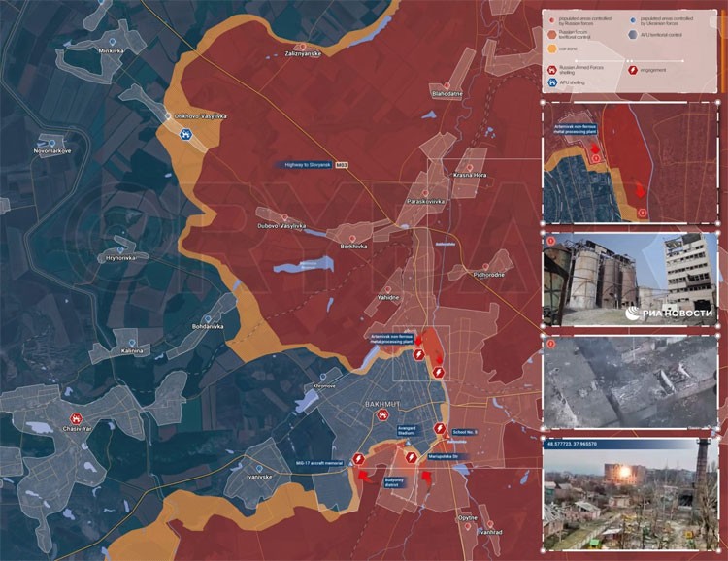The width and height of the screenshot is (728, 561).
Task: Click the 48.577723, 37.965578 coordinates text
Action: [x=582, y=443]
